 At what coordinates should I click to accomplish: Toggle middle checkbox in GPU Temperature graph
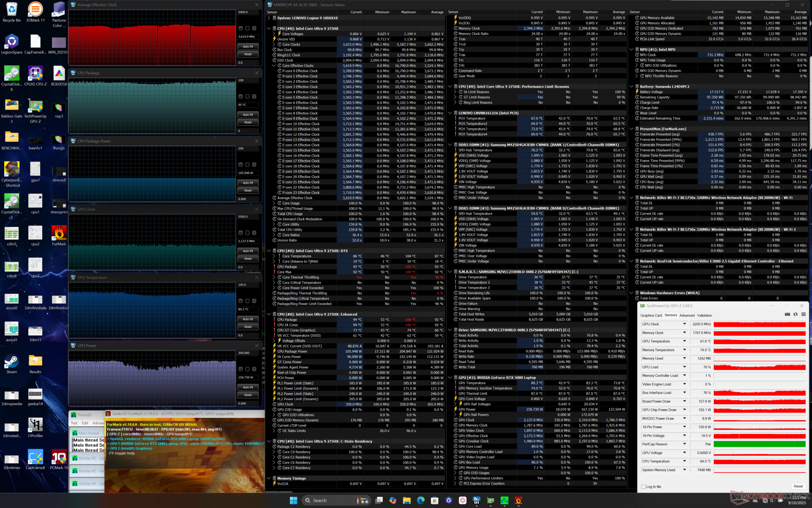(247, 301)
